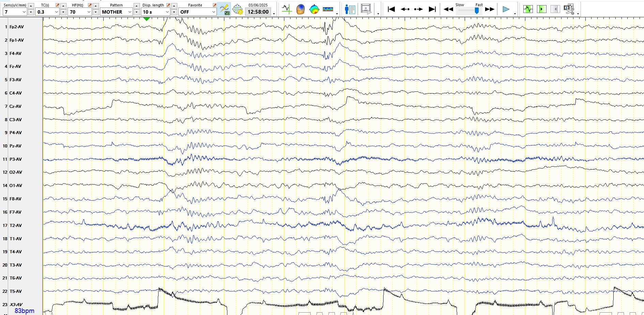Open the patient information panel
The image size is (644, 315).
click(350, 9)
